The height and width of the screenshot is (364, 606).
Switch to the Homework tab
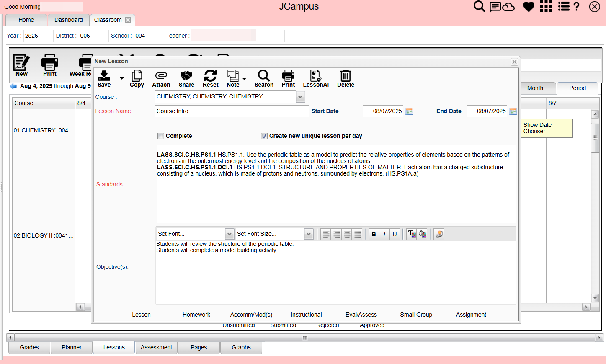click(x=196, y=315)
